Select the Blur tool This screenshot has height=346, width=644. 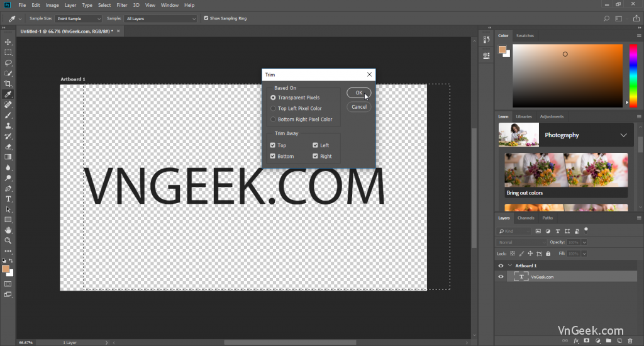pos(8,168)
